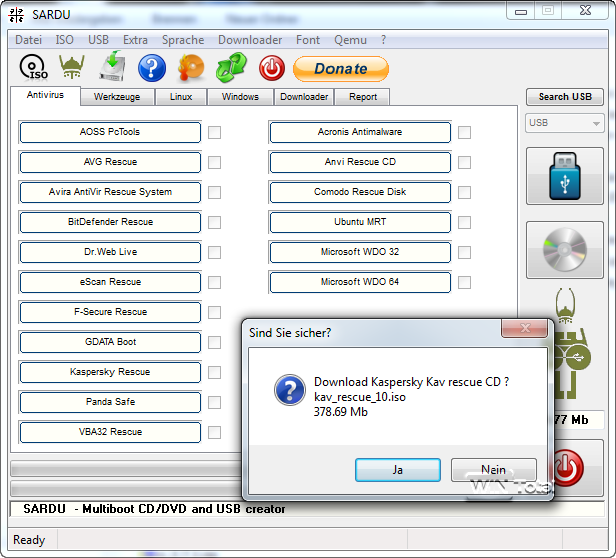This screenshot has height=558, width=616.
Task: Click the upper progress bar
Action: pos(126,468)
